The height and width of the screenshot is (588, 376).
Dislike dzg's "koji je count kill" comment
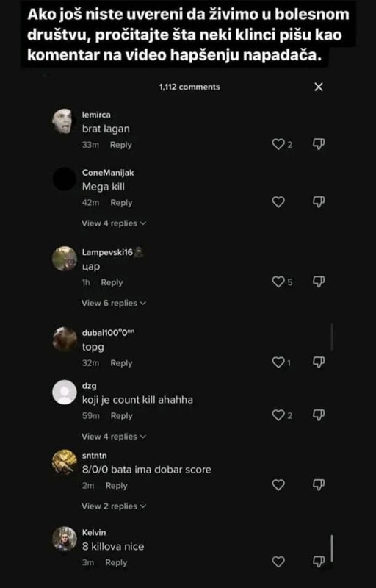click(318, 415)
